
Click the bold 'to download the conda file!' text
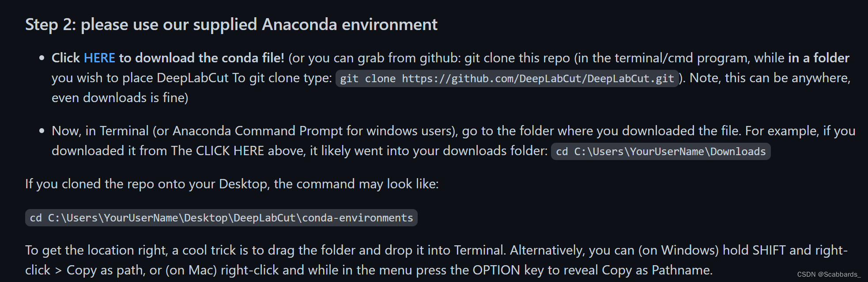201,58
